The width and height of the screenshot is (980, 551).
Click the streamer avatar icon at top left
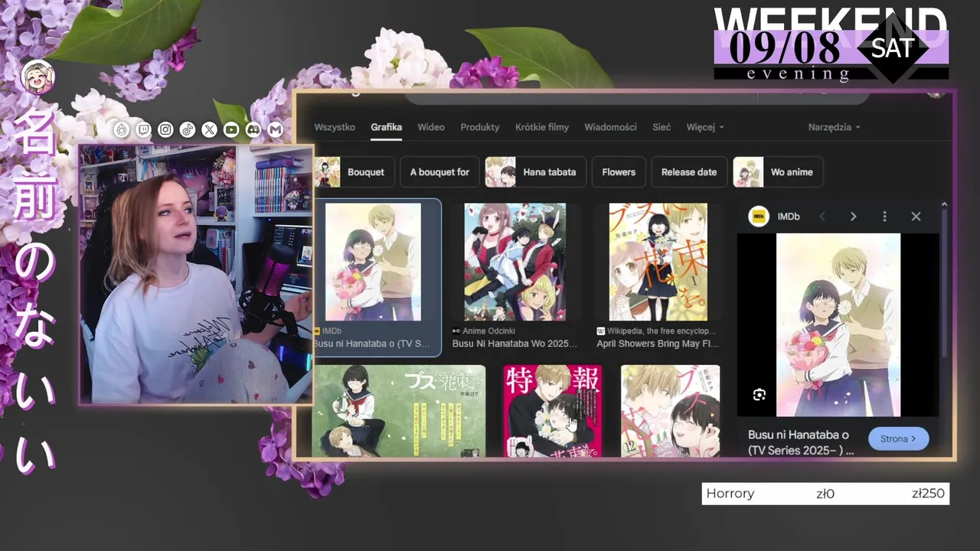(x=38, y=77)
